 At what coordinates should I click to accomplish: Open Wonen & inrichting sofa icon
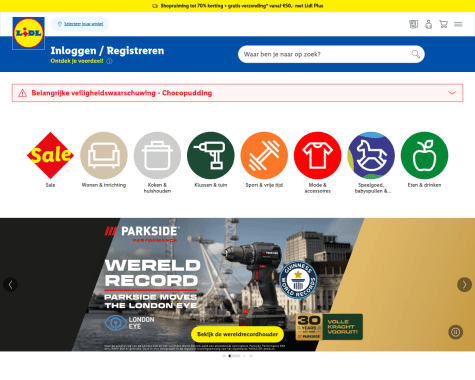[x=104, y=155]
